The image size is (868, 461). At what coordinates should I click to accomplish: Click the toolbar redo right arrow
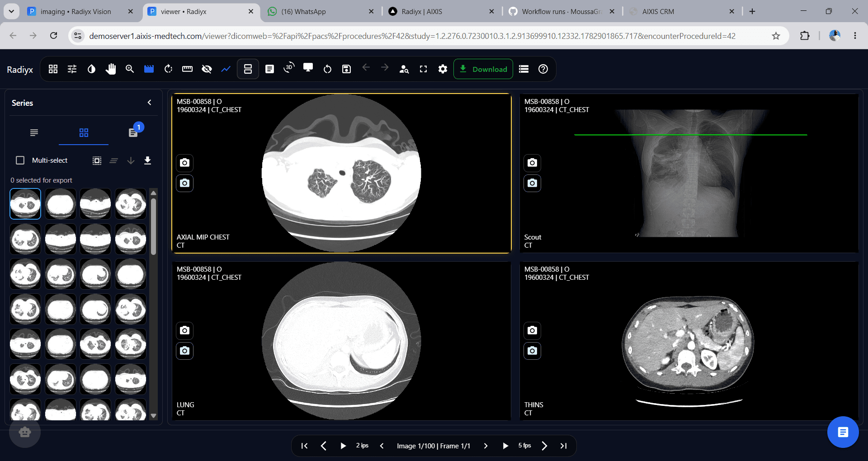click(385, 67)
